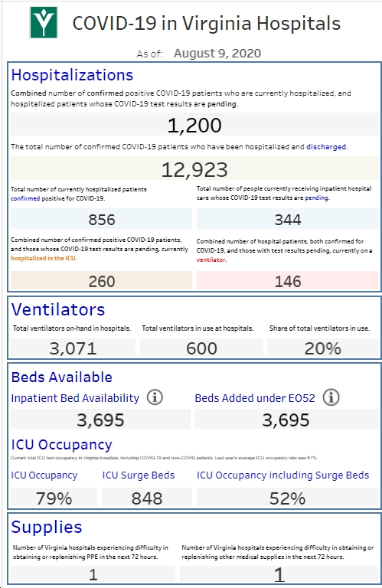Viewport: 382px width, 588px height.
Task: Click the pink 146 ventilator tile
Action: click(x=288, y=280)
